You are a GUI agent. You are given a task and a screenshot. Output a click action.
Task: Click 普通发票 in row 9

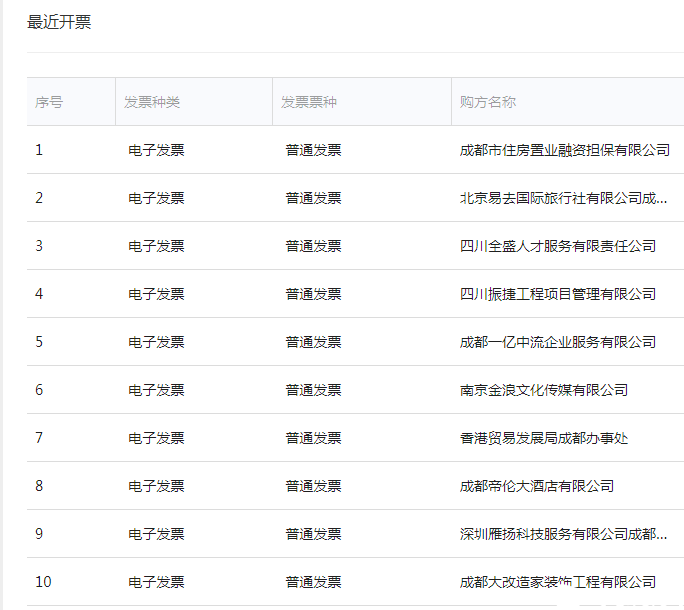[x=313, y=534]
